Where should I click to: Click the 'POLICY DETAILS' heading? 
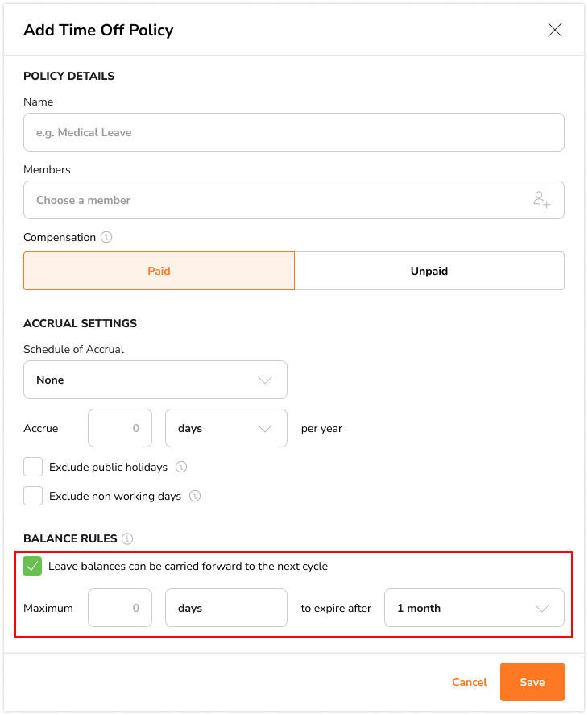point(68,76)
